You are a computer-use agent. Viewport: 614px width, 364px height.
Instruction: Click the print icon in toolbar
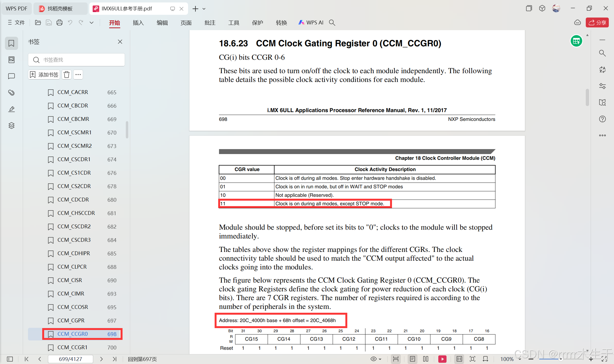tap(59, 23)
